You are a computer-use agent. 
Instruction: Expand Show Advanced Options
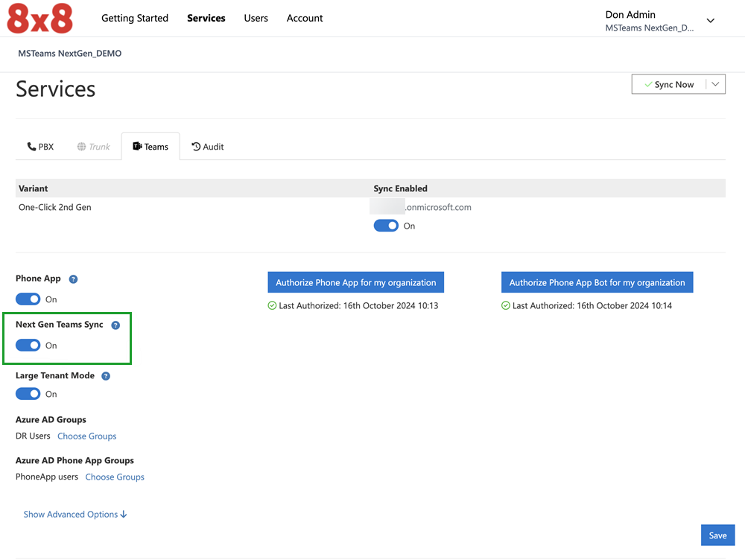pyautogui.click(x=75, y=515)
